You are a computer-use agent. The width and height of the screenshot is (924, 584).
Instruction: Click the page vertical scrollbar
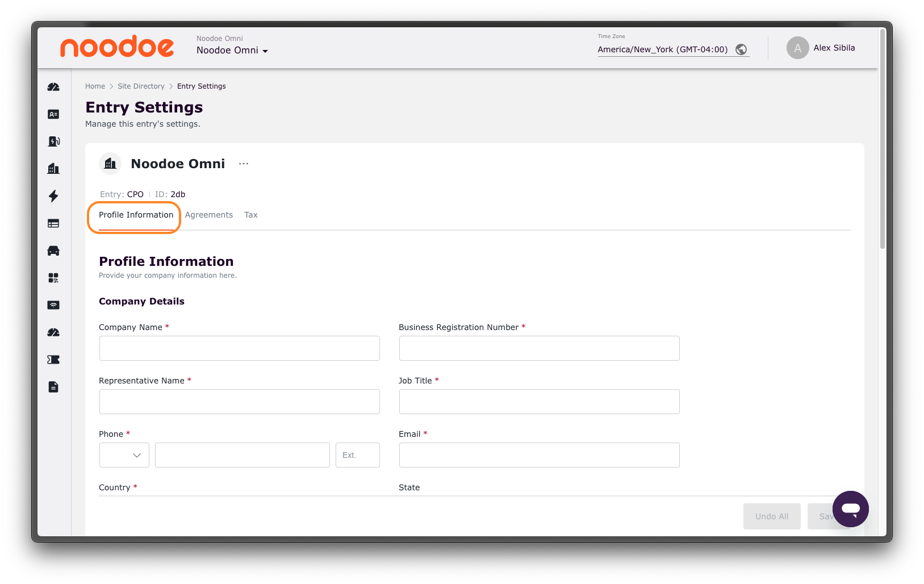pyautogui.click(x=882, y=139)
